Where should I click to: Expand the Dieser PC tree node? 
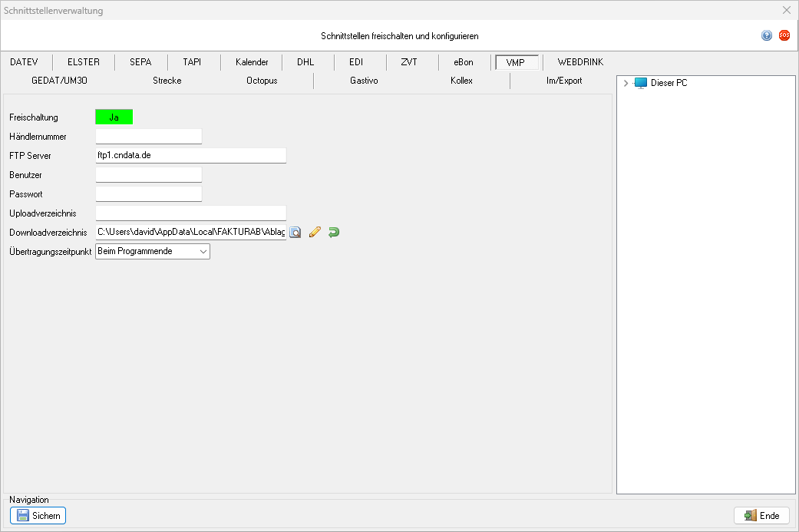point(626,83)
